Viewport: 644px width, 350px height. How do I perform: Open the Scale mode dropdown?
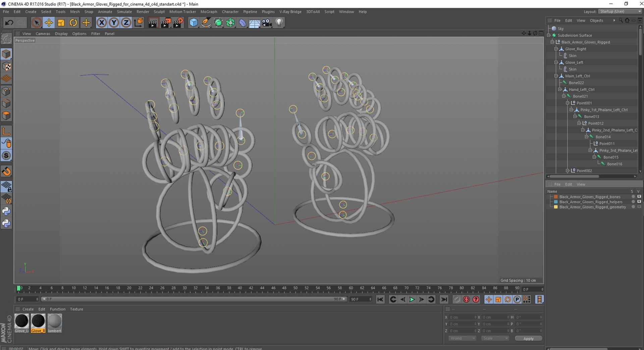coord(495,338)
